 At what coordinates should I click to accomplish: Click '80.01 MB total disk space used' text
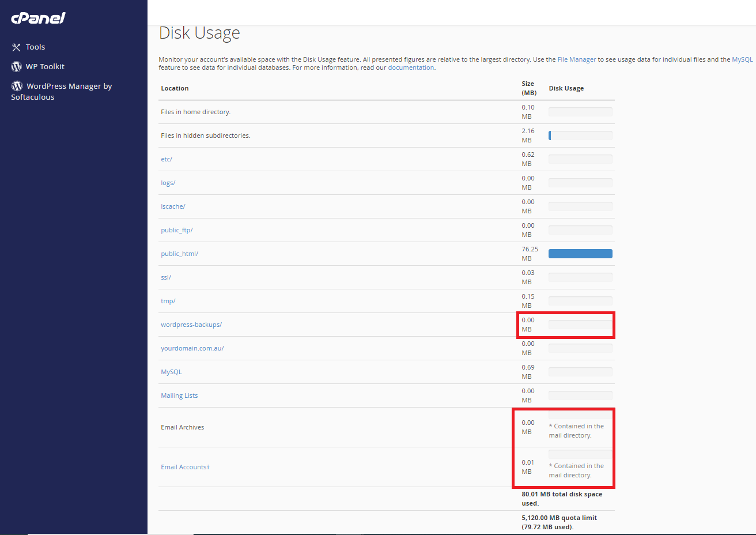562,499
